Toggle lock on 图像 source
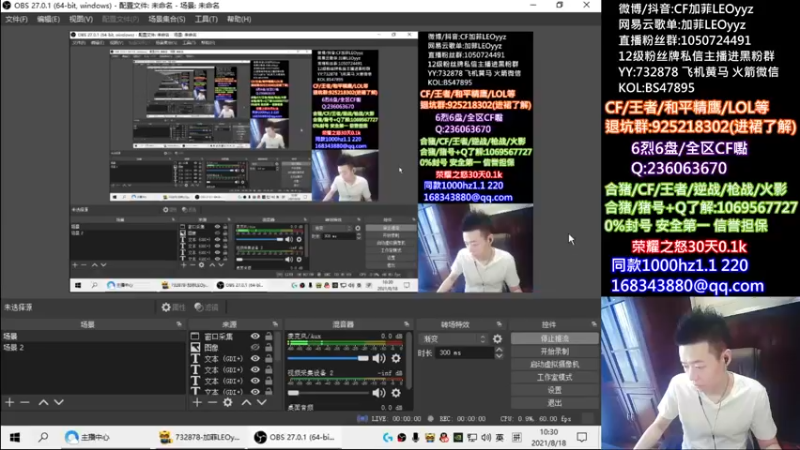Image resolution: width=800 pixels, height=450 pixels. tap(269, 347)
